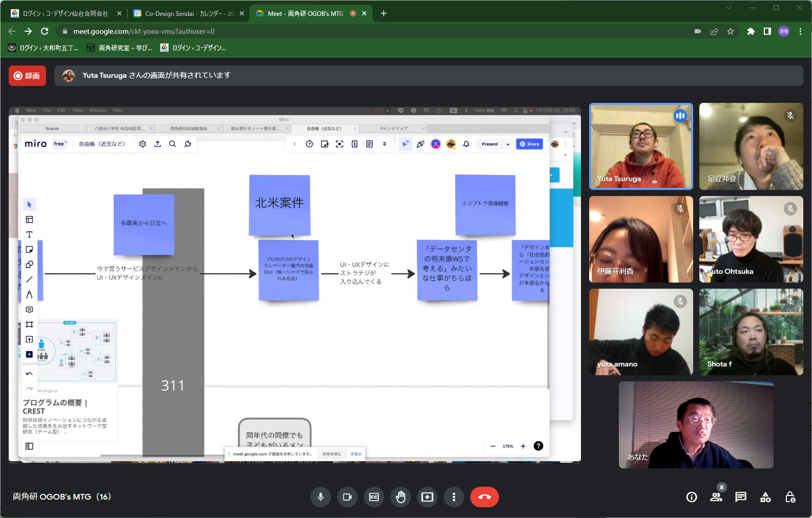812x518 pixels.
Task: Show the participants list
Action: 716,497
